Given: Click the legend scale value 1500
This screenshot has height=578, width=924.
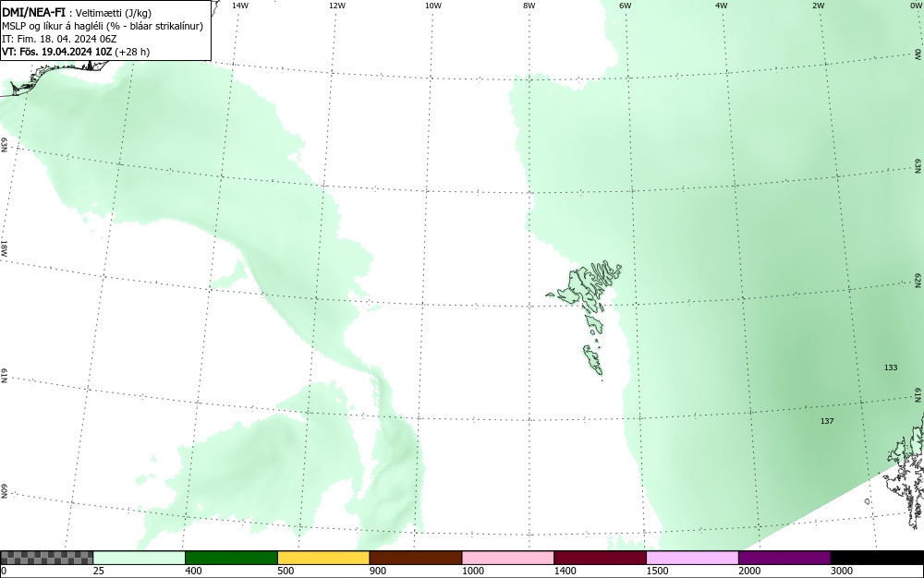Looking at the screenshot, I should 658,571.
